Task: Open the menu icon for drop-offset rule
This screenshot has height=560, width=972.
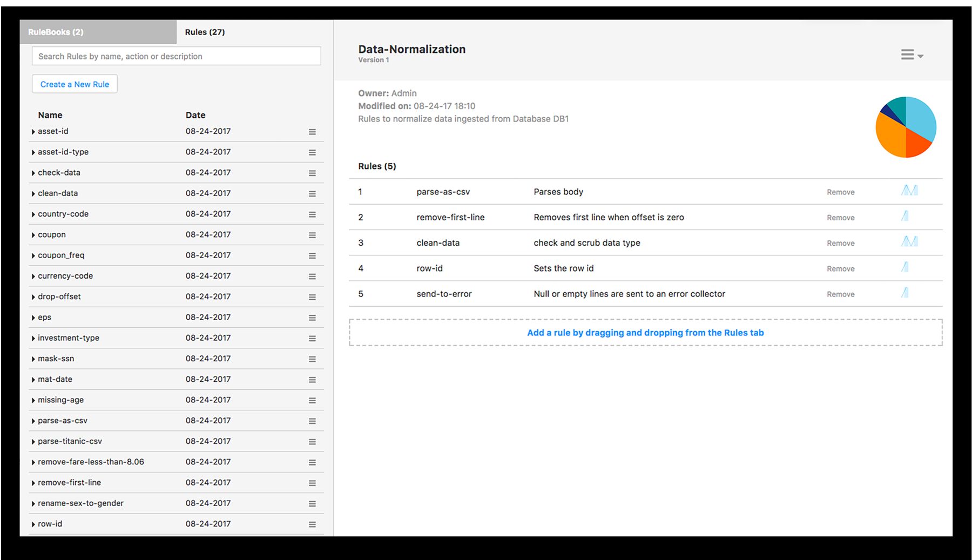Action: 312,297
